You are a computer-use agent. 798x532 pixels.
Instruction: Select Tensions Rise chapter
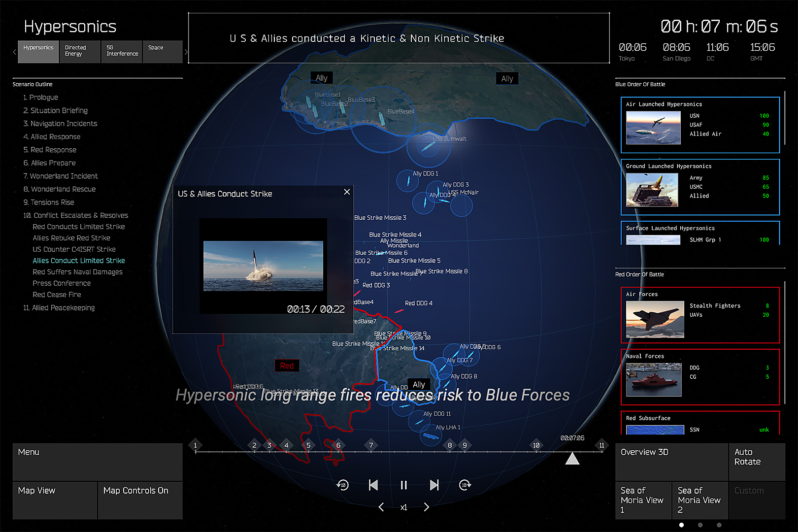click(x=48, y=202)
